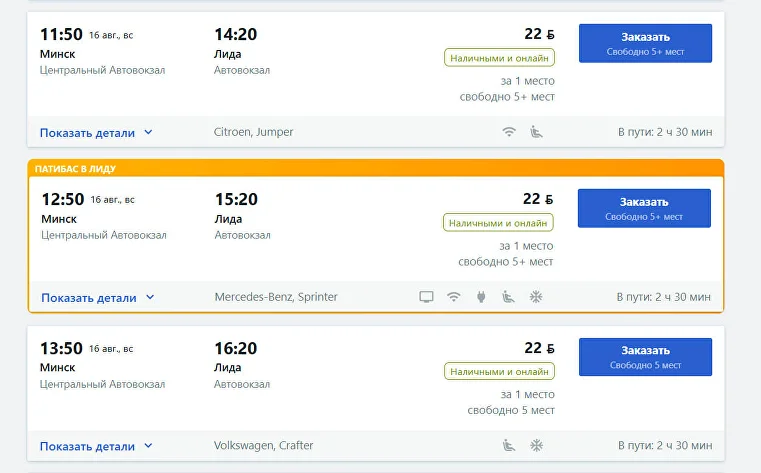Click reclining seat icon on Citroen Jumper trip
This screenshot has width=761, height=473.
[536, 132]
